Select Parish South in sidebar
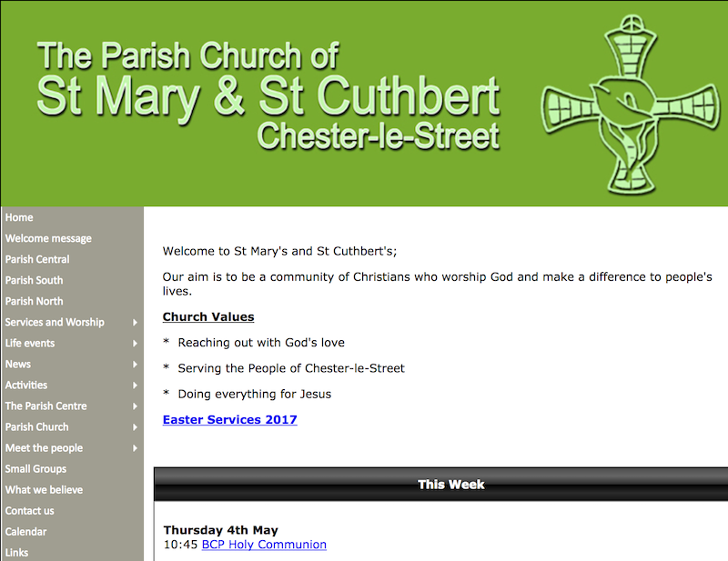Viewport: 728px width, 561px height. tap(35, 280)
